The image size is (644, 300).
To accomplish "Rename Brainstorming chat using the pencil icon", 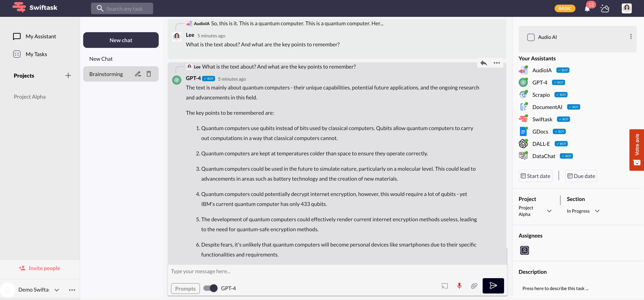I will point(138,74).
